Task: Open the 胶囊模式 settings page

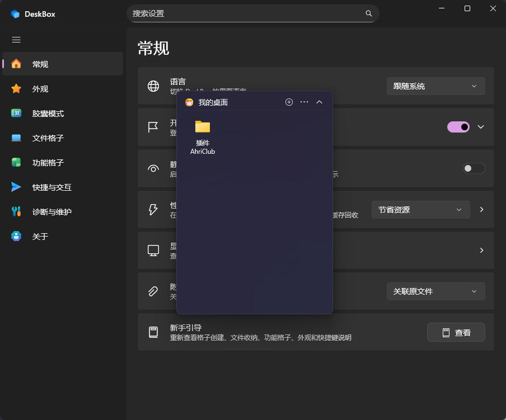Action: tap(63, 113)
